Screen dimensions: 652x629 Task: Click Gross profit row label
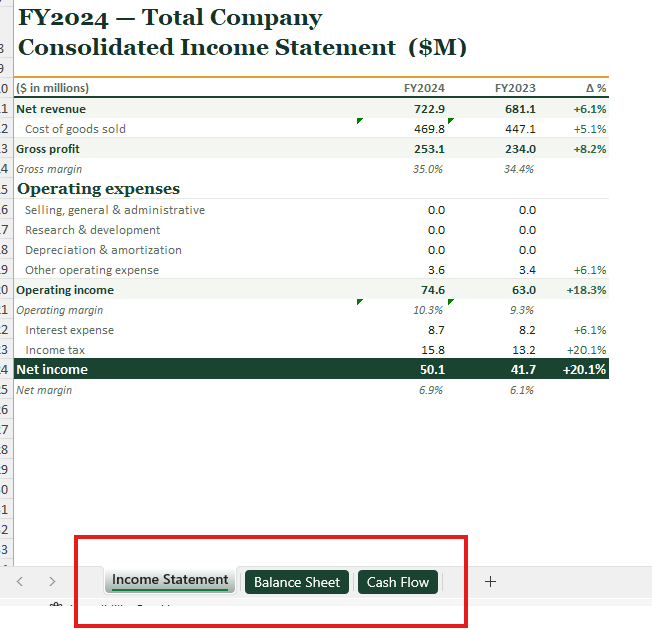[48, 149]
